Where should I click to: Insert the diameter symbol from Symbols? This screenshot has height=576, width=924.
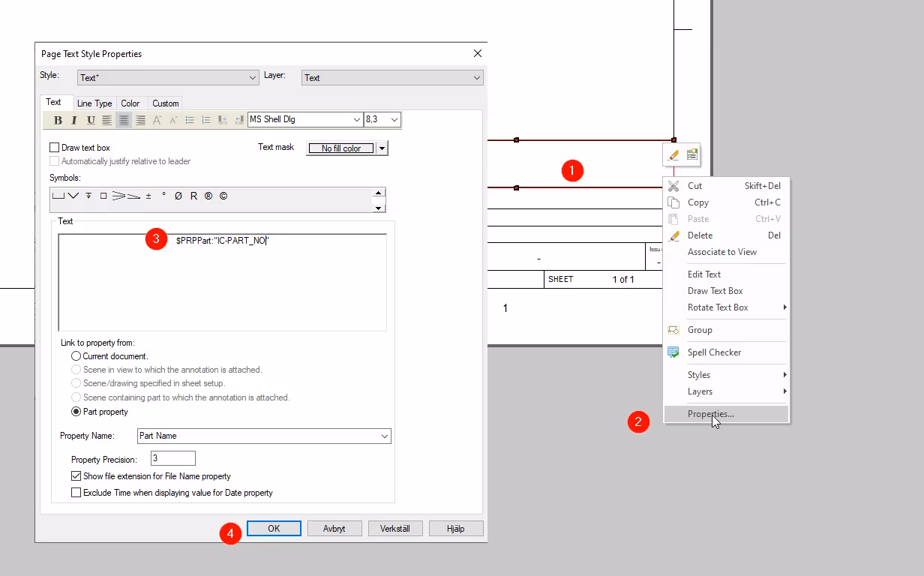178,196
